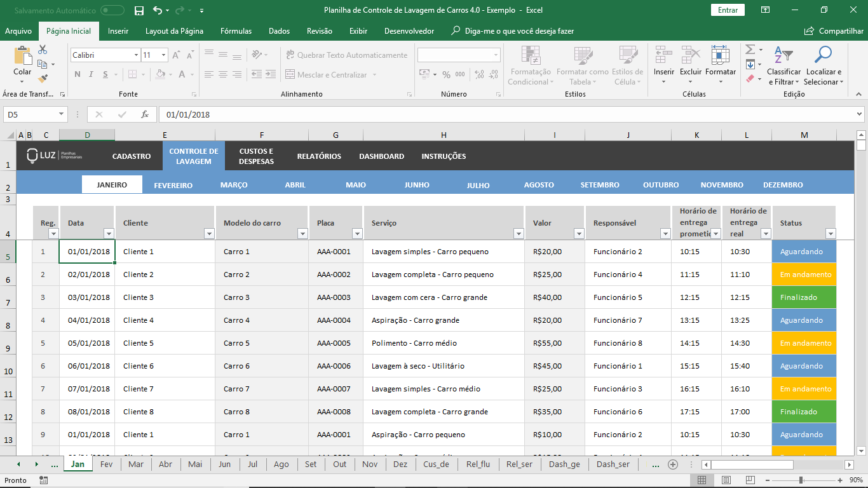Click the Localizar e Selecionar magnifier

(823, 55)
